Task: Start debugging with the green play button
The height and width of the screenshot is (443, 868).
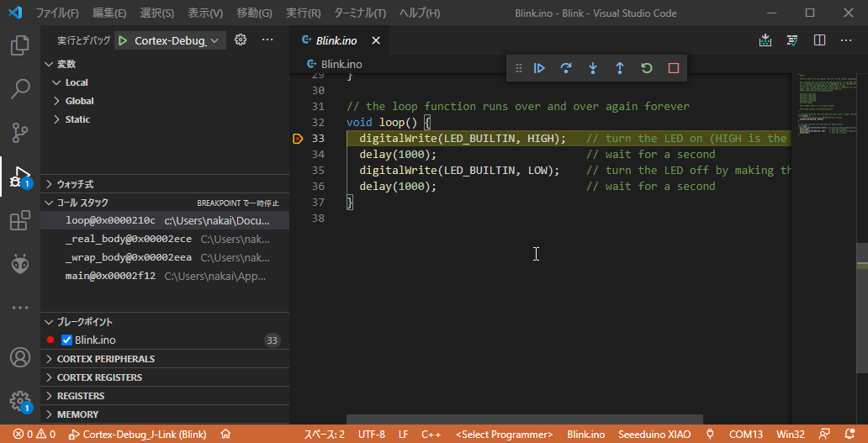Action: pyautogui.click(x=123, y=40)
